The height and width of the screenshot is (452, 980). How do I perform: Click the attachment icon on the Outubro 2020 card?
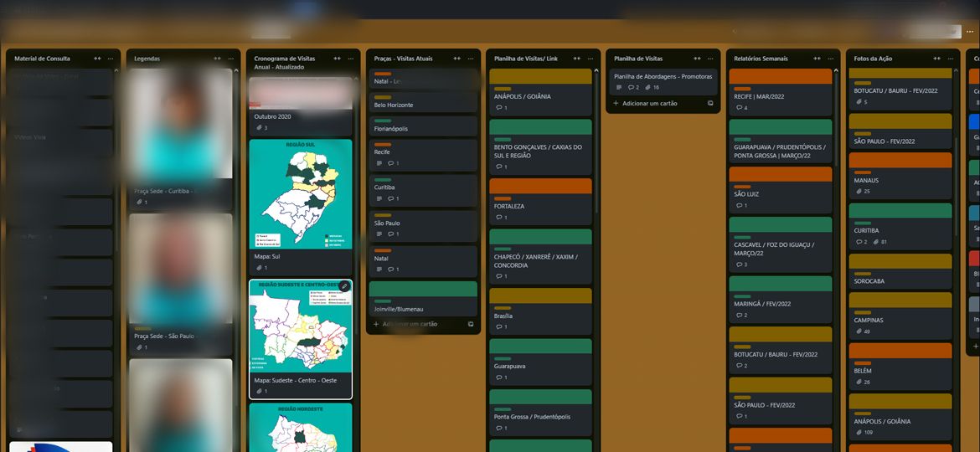tap(257, 128)
